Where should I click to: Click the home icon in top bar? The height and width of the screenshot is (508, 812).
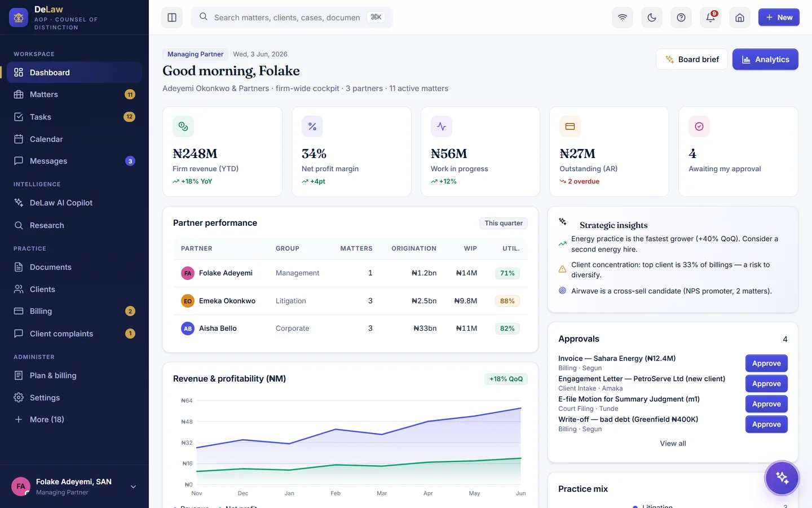point(740,17)
